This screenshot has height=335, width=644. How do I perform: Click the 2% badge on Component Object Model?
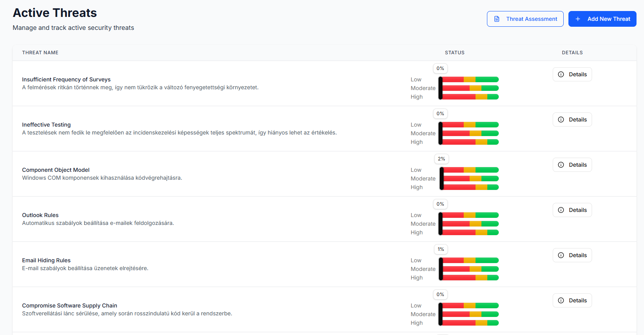point(441,159)
